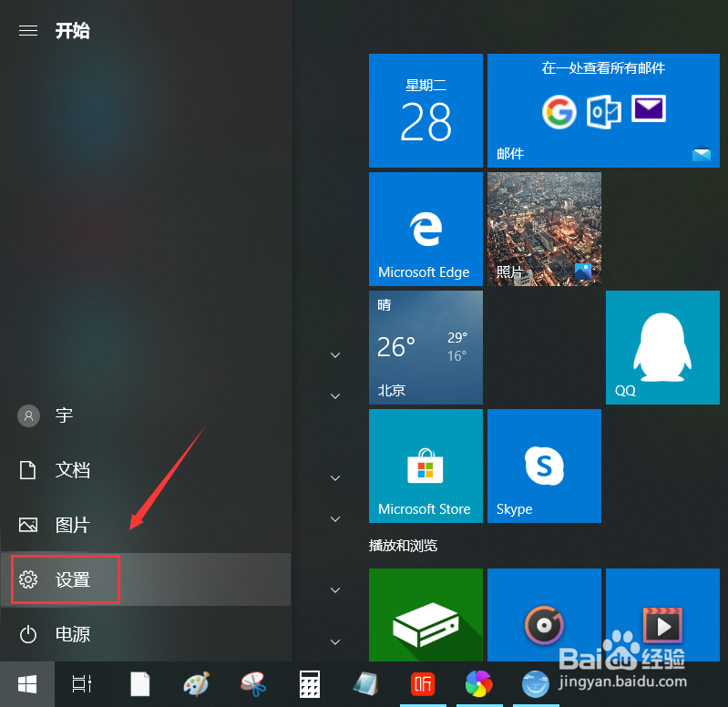Open 文档 from the Start sidebar
The height and width of the screenshot is (707, 728).
click(145, 470)
